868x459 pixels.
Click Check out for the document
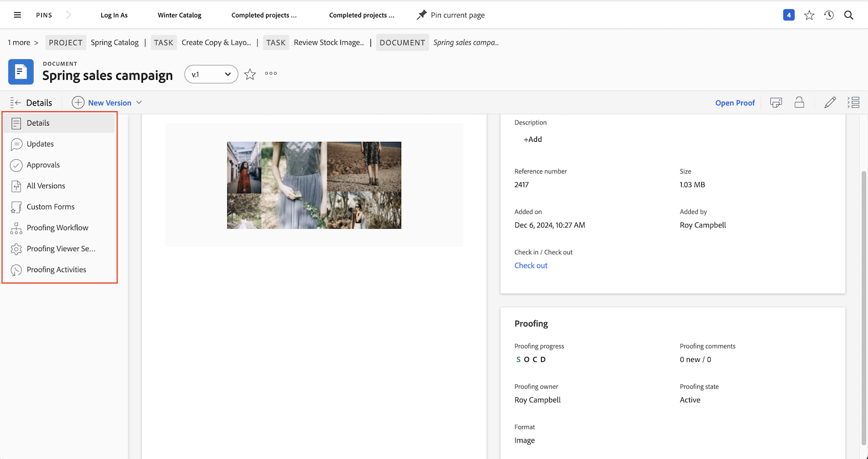(x=530, y=265)
